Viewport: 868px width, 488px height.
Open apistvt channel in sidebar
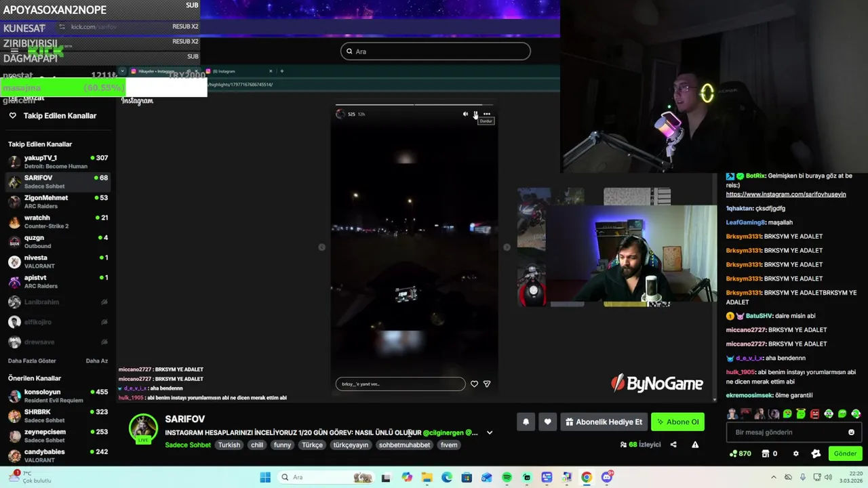pyautogui.click(x=58, y=282)
